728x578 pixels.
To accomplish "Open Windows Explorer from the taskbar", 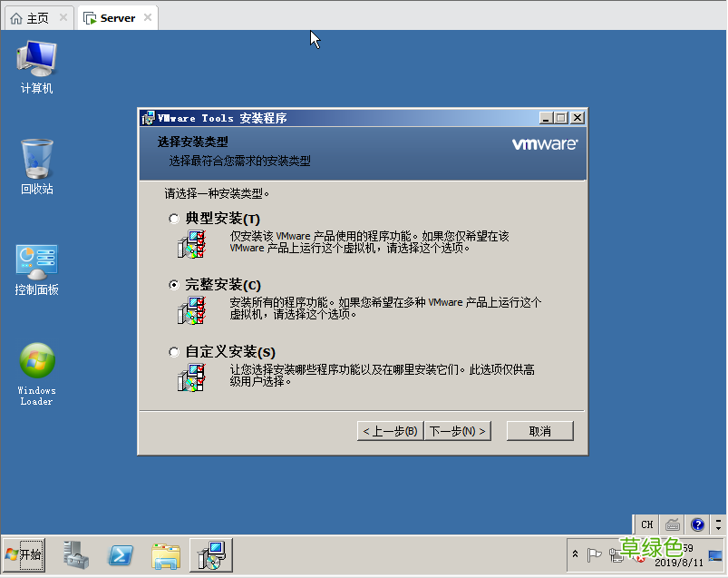I will pyautogui.click(x=166, y=554).
